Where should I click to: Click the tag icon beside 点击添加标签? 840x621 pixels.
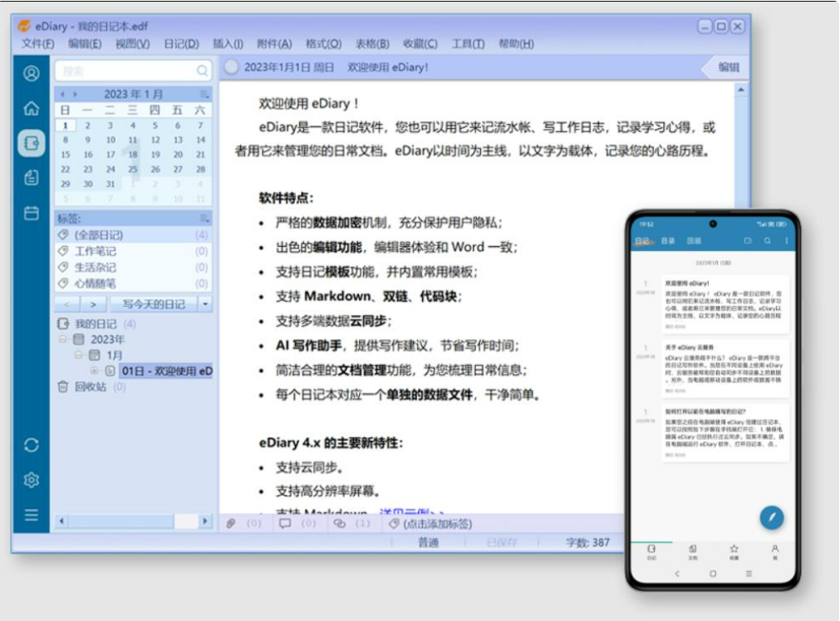pos(394,524)
